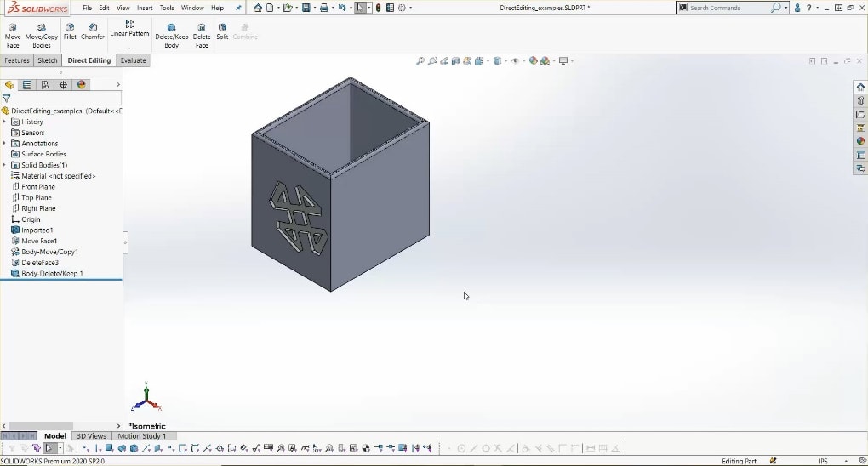Open the Move/Copy Bodies tool
Image resolution: width=868 pixels, height=466 pixels.
(x=42, y=36)
